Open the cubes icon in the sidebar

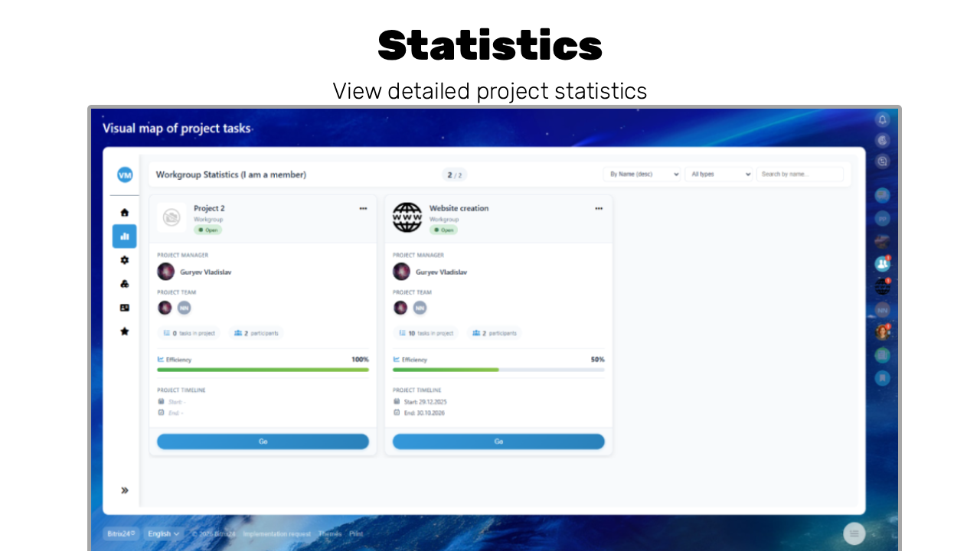point(125,284)
